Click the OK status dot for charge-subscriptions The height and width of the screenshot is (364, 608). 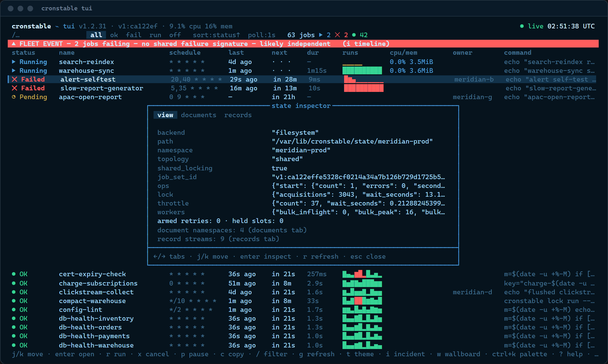[14, 283]
